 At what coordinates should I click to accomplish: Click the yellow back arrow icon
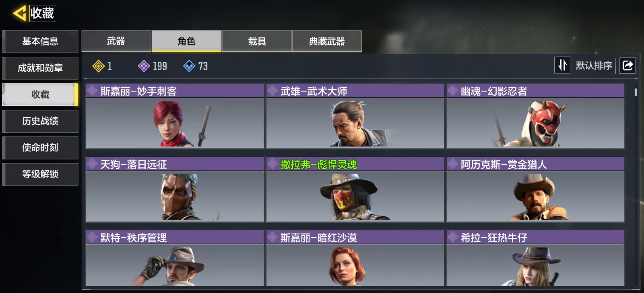pyautogui.click(x=19, y=13)
